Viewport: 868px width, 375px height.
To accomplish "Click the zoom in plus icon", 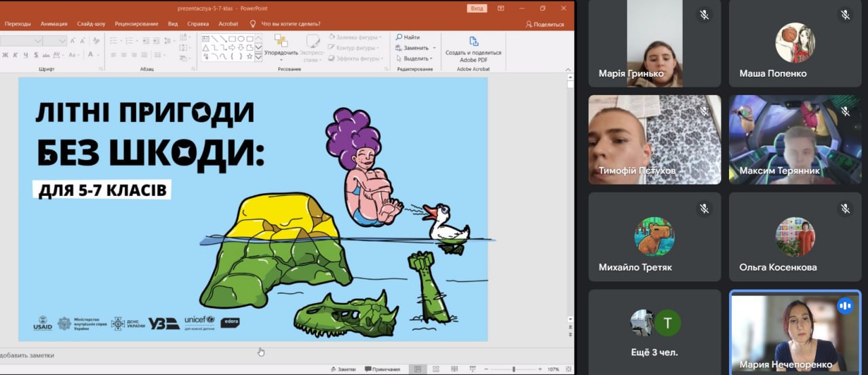I will pos(540,369).
